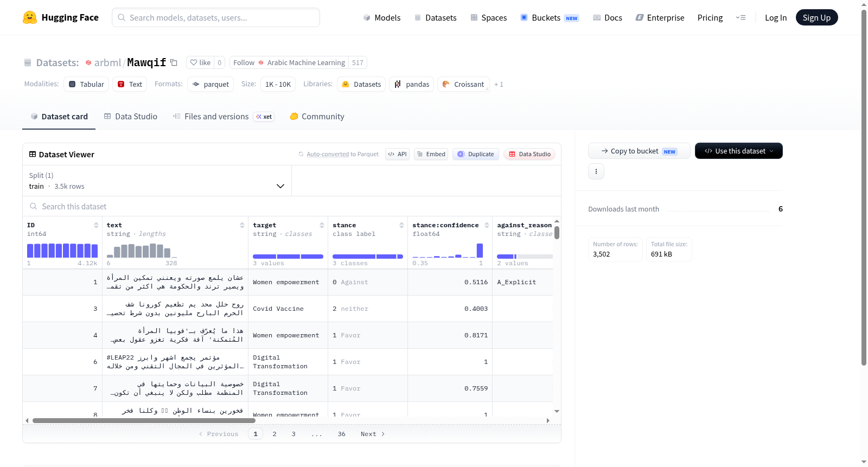Sort by ID column sort arrows
This screenshot has width=868, height=467.
click(96, 225)
